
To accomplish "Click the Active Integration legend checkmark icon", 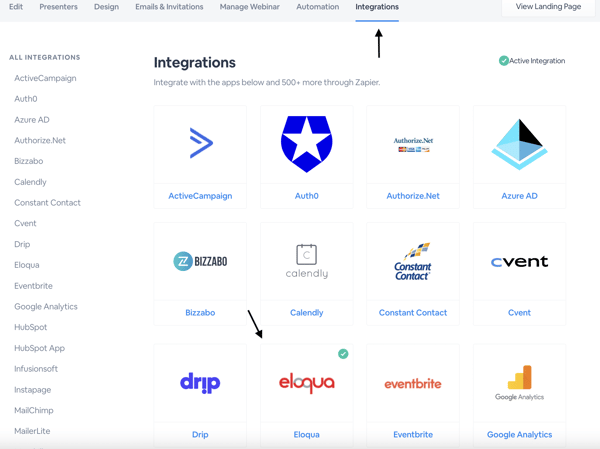I will (504, 60).
